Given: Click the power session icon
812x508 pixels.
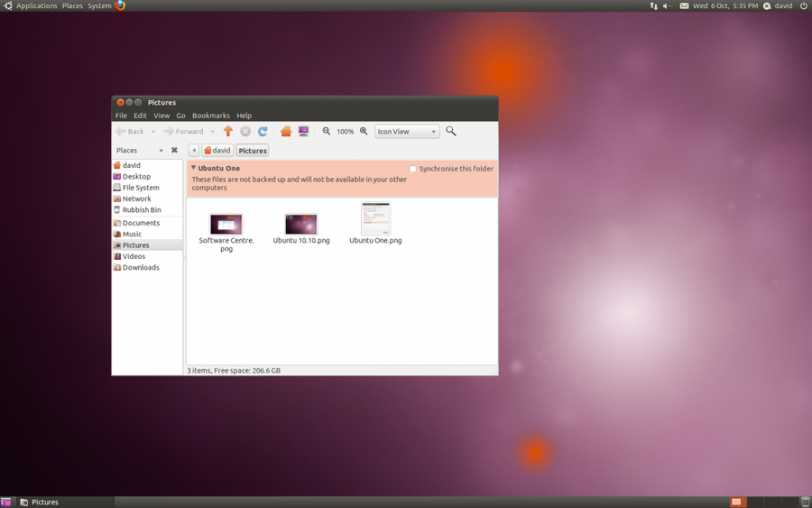Looking at the screenshot, I should tap(804, 5).
